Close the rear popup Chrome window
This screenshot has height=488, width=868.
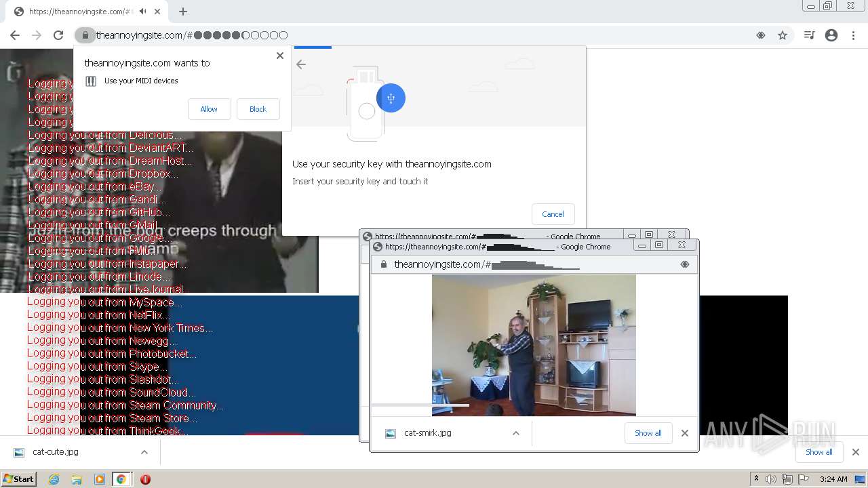pyautogui.click(x=672, y=235)
